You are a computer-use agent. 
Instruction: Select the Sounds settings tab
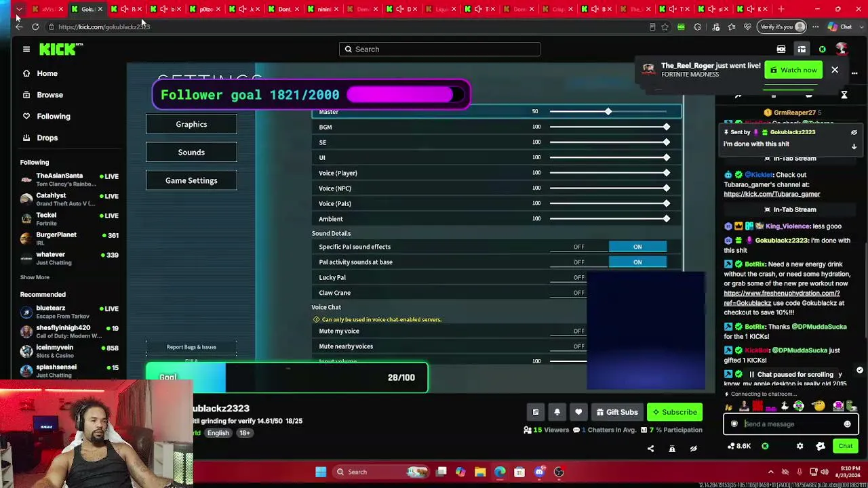[191, 152]
